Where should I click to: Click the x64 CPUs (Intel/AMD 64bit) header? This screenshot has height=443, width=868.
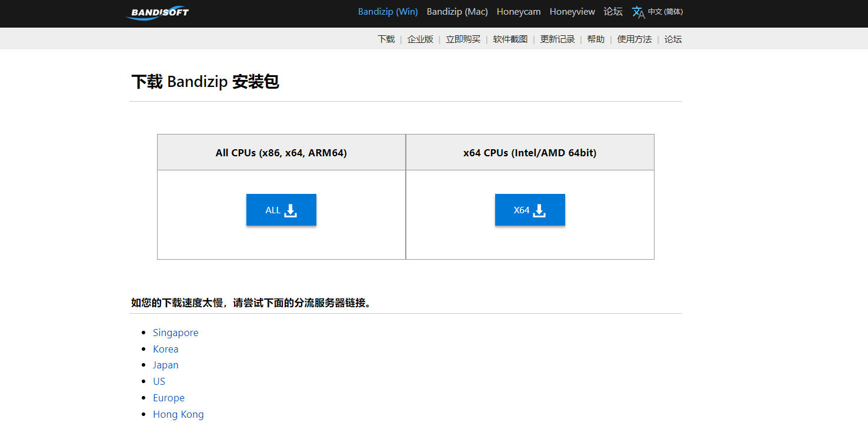point(530,153)
